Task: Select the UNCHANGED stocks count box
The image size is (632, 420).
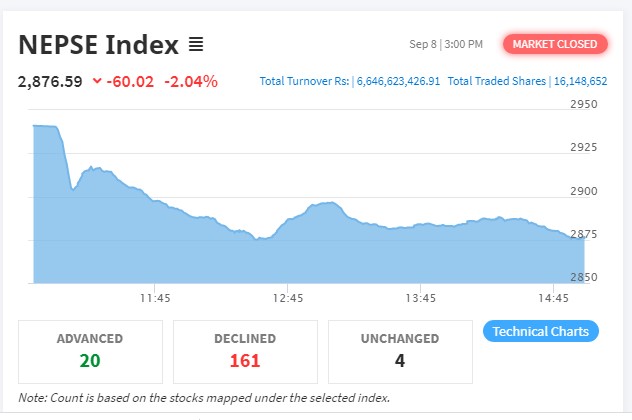Action: (x=399, y=351)
